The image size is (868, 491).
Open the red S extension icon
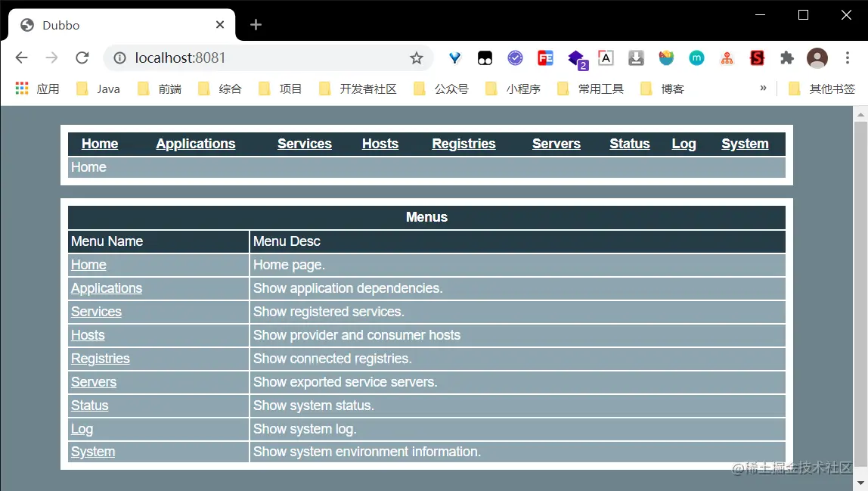[x=757, y=57]
